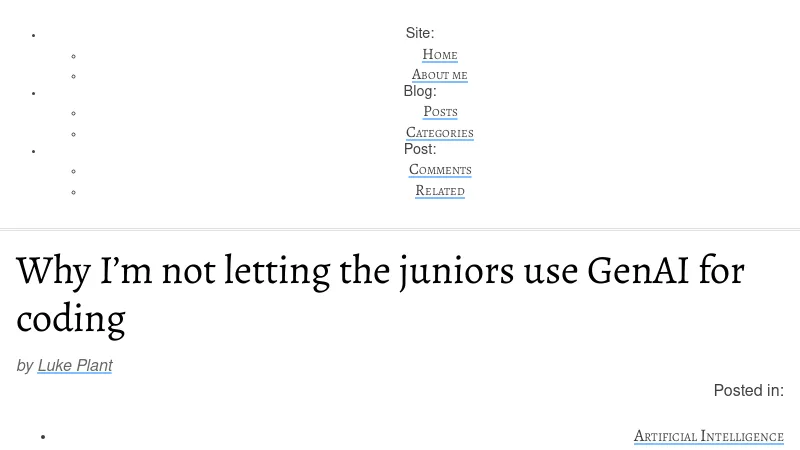The width and height of the screenshot is (800, 450).
Task: Open the Artificial Intelligence category link
Action: pos(708,436)
